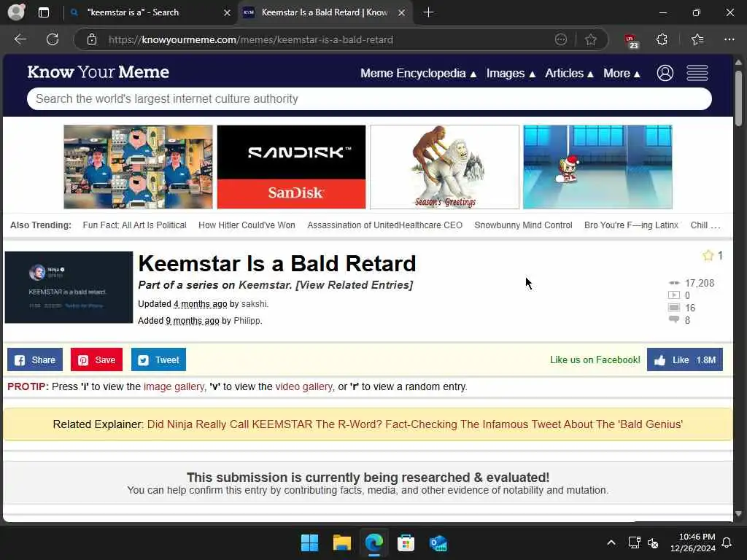
Task: Open Microsoft Edge from the taskbar
Action: [374, 542]
